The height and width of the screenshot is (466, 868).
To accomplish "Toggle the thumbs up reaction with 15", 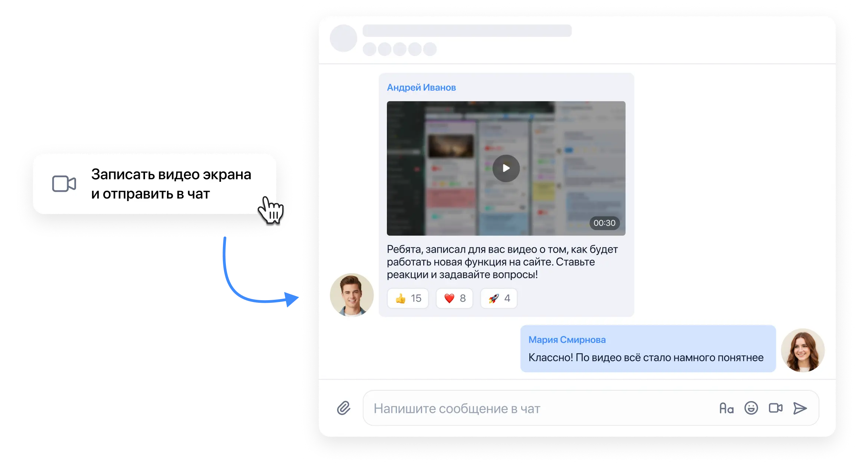I will coord(408,298).
